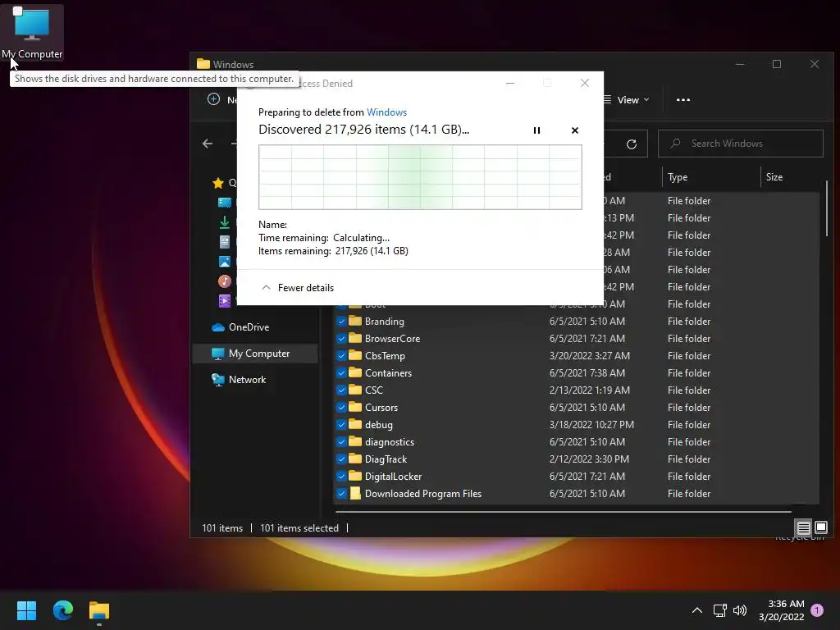840x630 pixels.
Task: Switch to details view layout icon
Action: [804, 528]
